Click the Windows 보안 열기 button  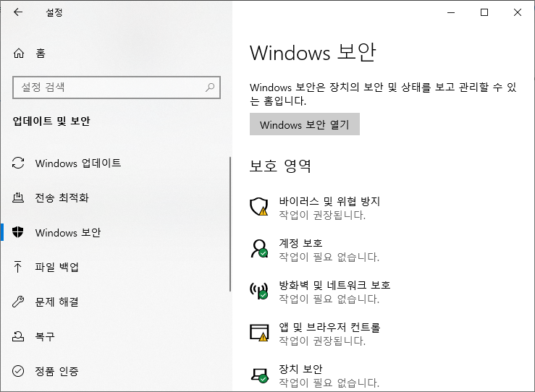pos(305,124)
